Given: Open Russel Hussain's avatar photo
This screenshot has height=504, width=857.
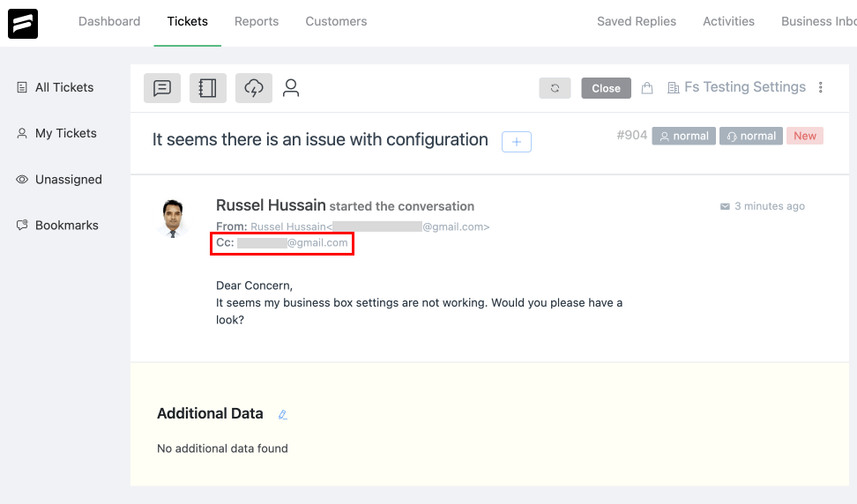Looking at the screenshot, I should (173, 219).
